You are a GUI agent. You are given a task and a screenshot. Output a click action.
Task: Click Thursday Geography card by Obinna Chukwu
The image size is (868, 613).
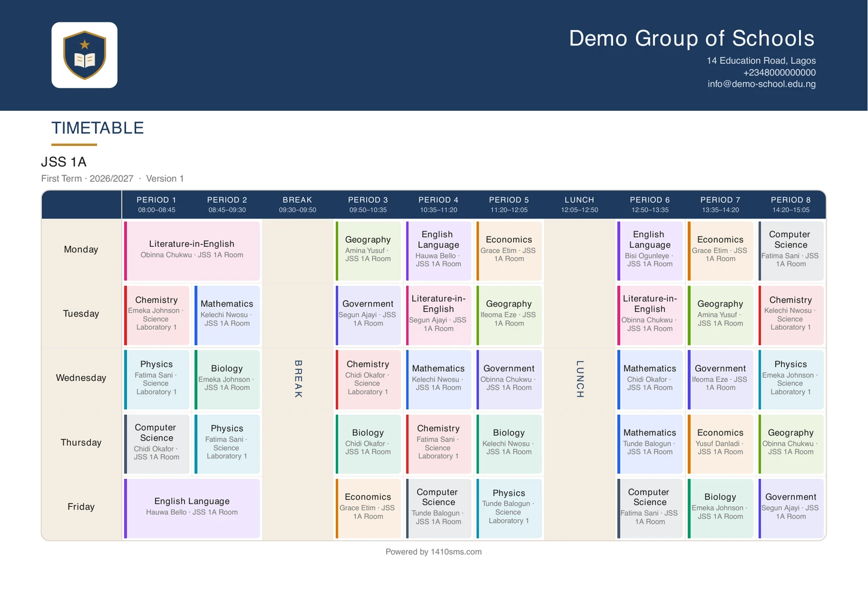coord(791,444)
